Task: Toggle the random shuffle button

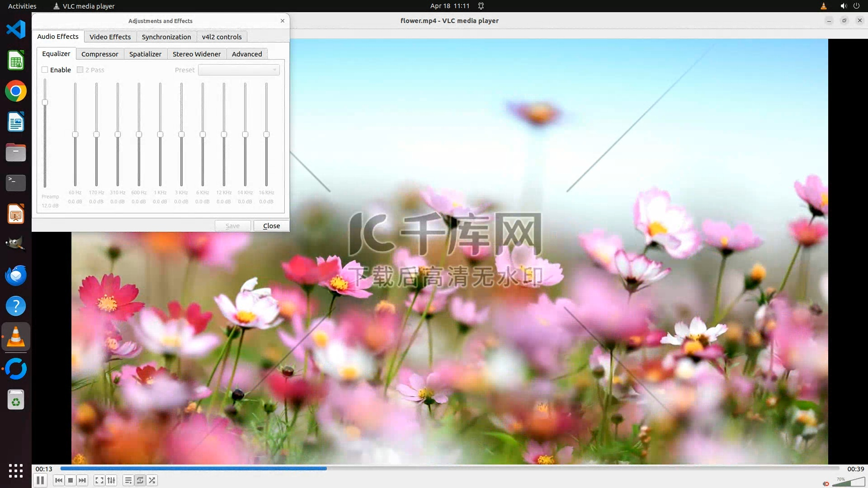Action: [x=152, y=480]
